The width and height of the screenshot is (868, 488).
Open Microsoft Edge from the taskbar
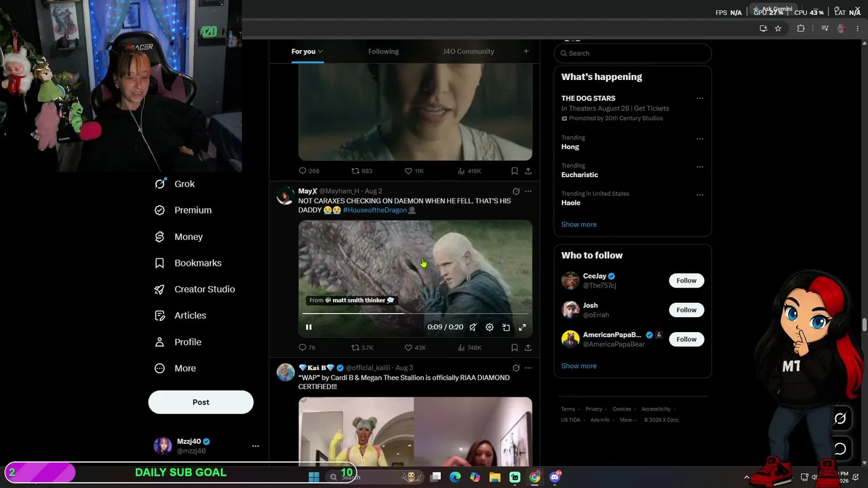pos(455,477)
